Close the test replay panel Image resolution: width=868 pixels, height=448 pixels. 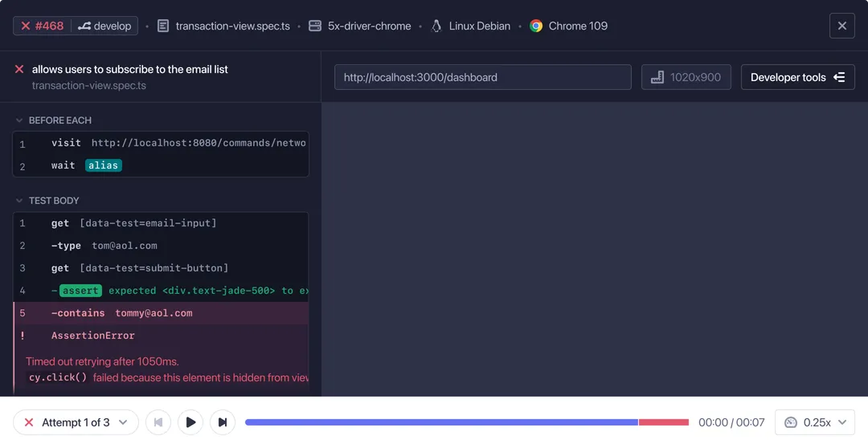coord(841,26)
